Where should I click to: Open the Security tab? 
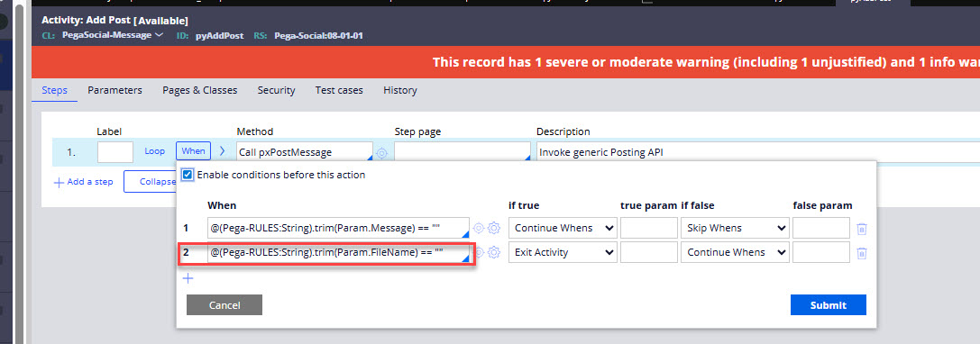tap(276, 90)
